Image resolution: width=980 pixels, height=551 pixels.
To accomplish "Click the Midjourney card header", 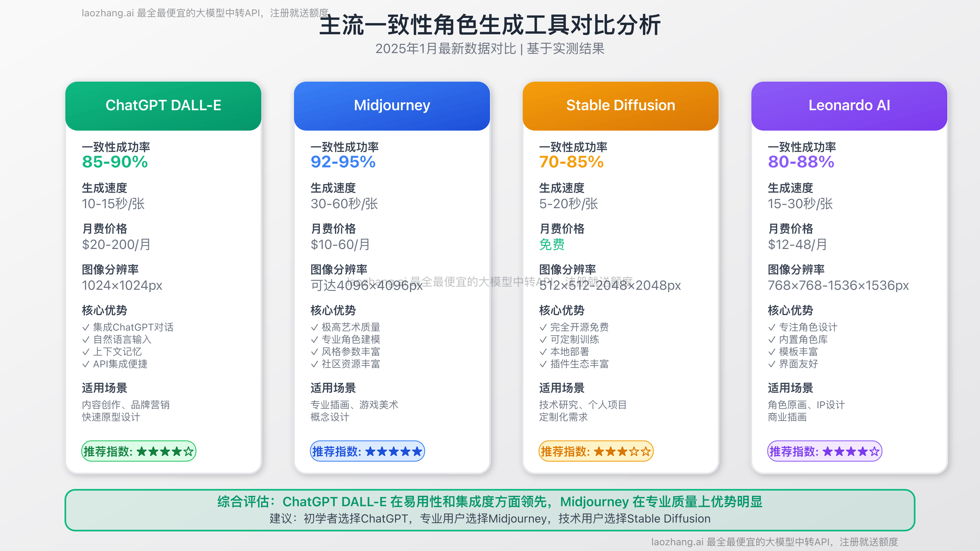I will [x=392, y=106].
